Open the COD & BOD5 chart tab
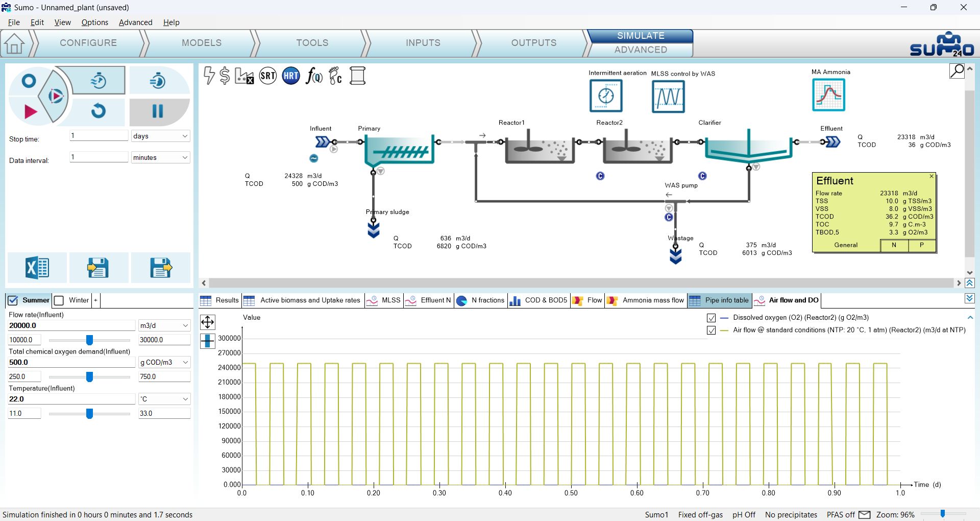Image resolution: width=980 pixels, height=521 pixels. click(x=539, y=300)
